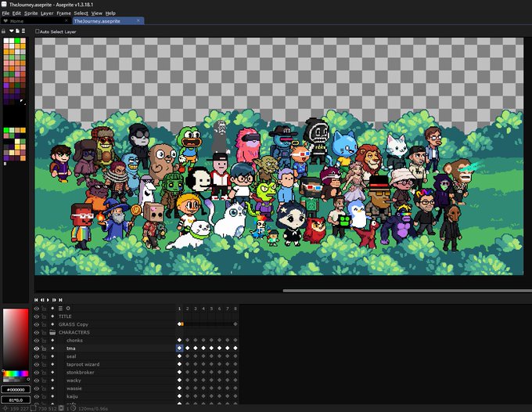Hide the seal layer
Screen dimensions: 532x412
pyautogui.click(x=36, y=356)
